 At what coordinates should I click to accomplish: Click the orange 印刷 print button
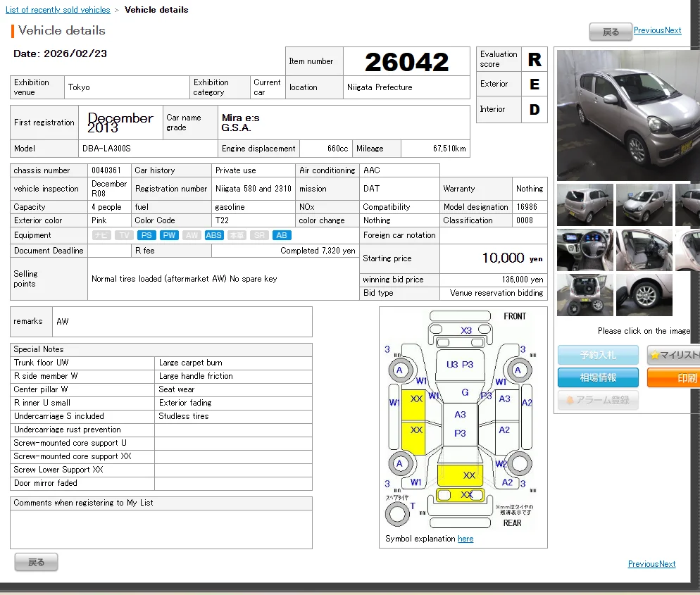pos(674,377)
